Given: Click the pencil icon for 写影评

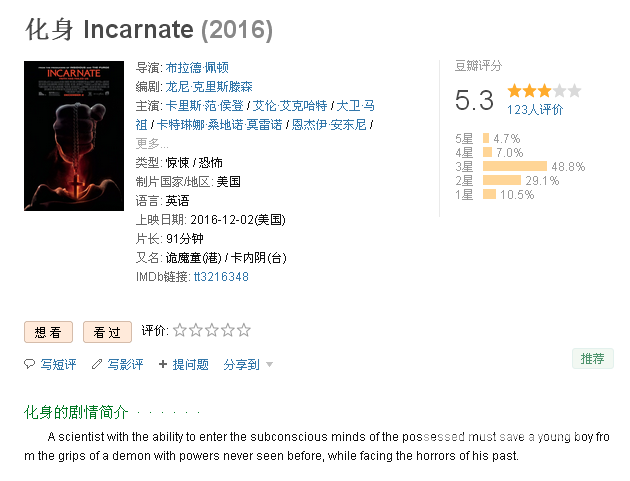Looking at the screenshot, I should [96, 364].
